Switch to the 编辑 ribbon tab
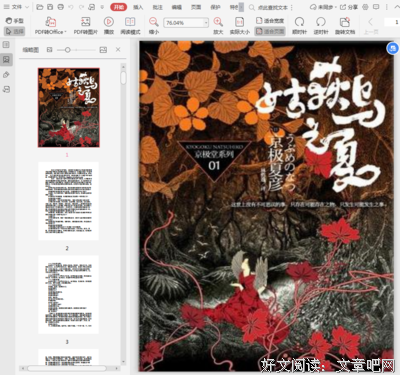 (177, 7)
